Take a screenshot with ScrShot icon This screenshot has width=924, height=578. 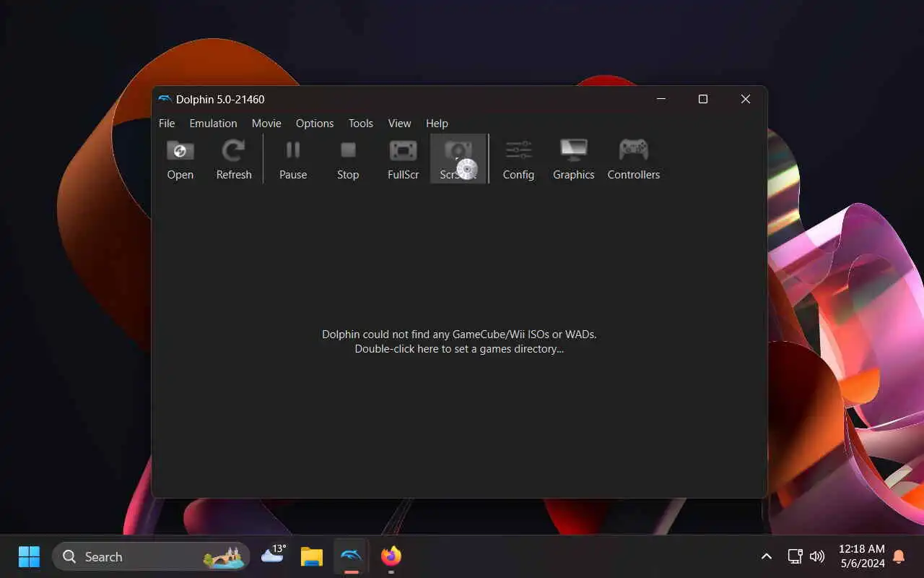[x=458, y=159]
